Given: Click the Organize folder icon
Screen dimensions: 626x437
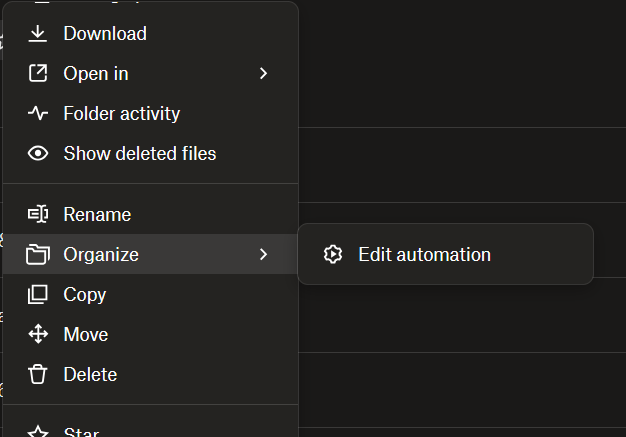Looking at the screenshot, I should [38, 254].
